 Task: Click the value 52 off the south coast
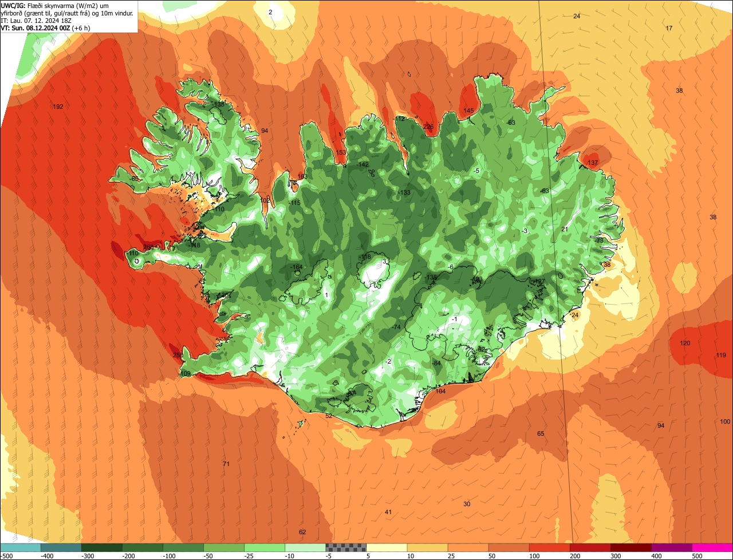329,416
